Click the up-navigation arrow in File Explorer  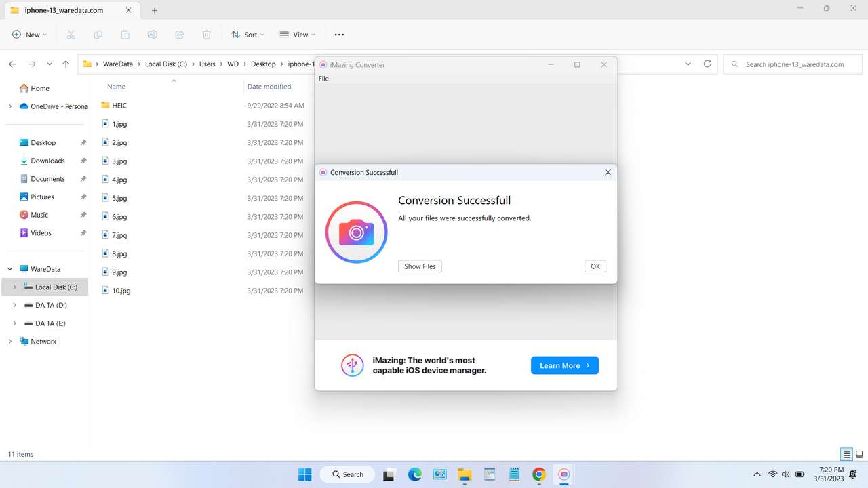pyautogui.click(x=65, y=64)
